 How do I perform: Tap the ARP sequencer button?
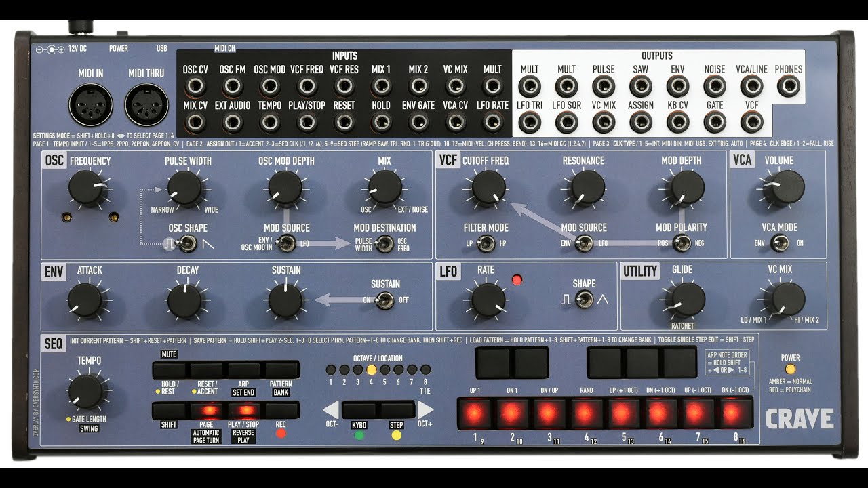[x=244, y=369]
